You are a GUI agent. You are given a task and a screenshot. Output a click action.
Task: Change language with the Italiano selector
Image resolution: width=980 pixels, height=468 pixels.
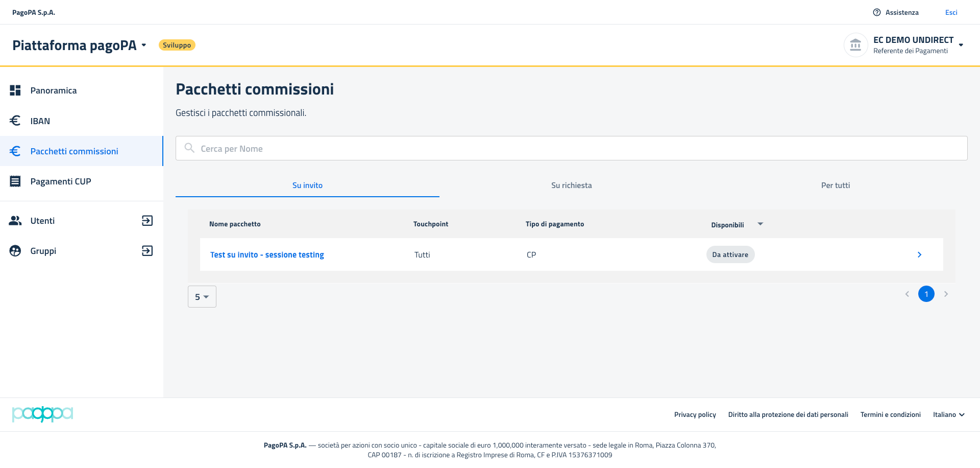[x=948, y=414]
